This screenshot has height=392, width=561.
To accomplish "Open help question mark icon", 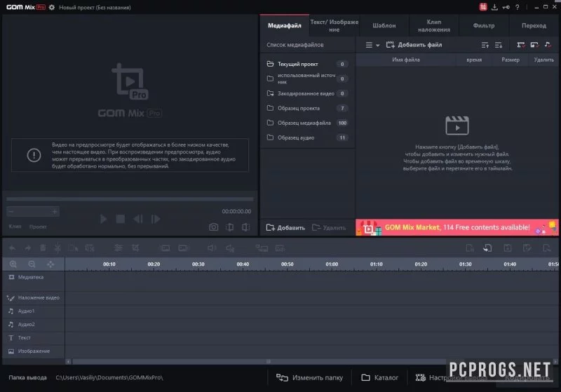I will coord(518,7).
